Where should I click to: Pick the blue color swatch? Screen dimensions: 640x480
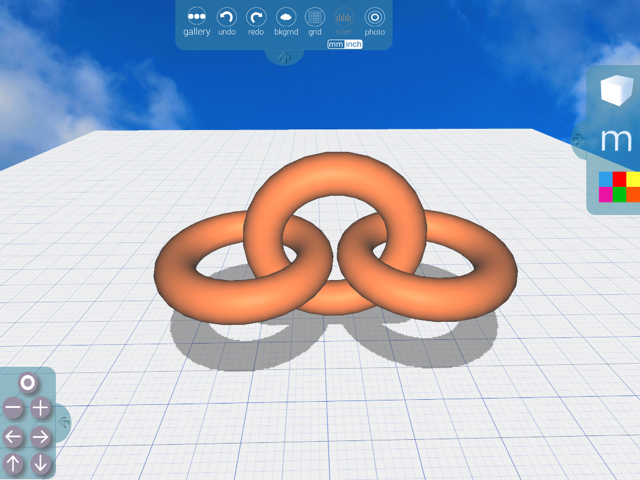tap(606, 179)
